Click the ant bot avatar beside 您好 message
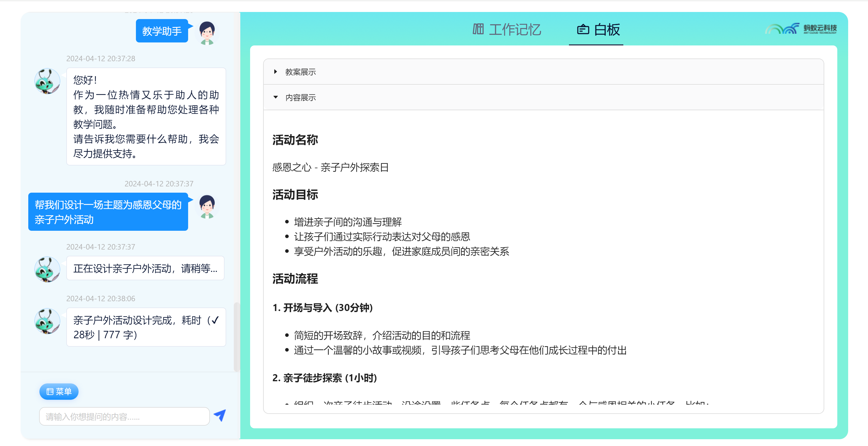 coord(47,81)
